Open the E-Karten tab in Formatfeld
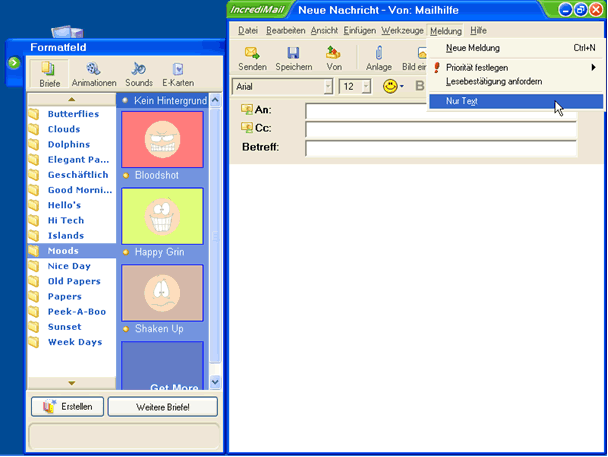The image size is (608, 457). [178, 74]
